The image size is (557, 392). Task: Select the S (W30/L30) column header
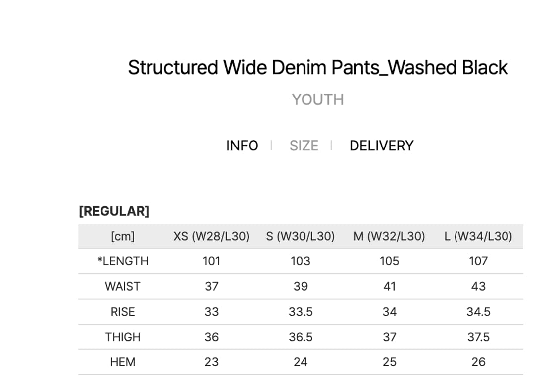(x=301, y=236)
